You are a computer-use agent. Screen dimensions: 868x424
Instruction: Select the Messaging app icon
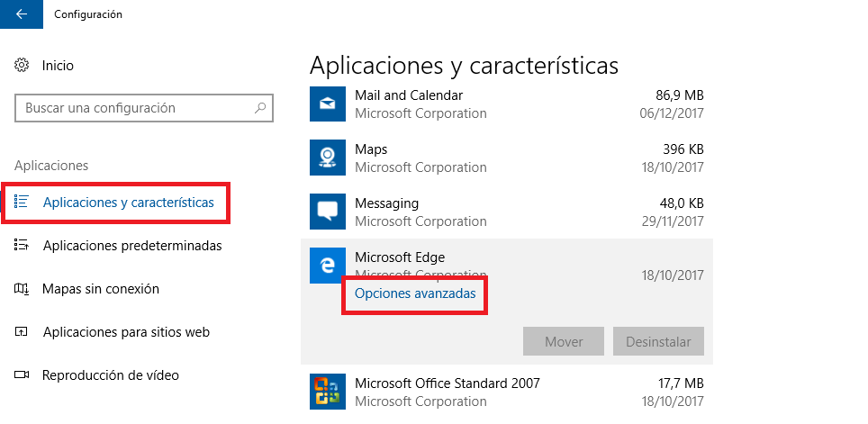pyautogui.click(x=327, y=212)
